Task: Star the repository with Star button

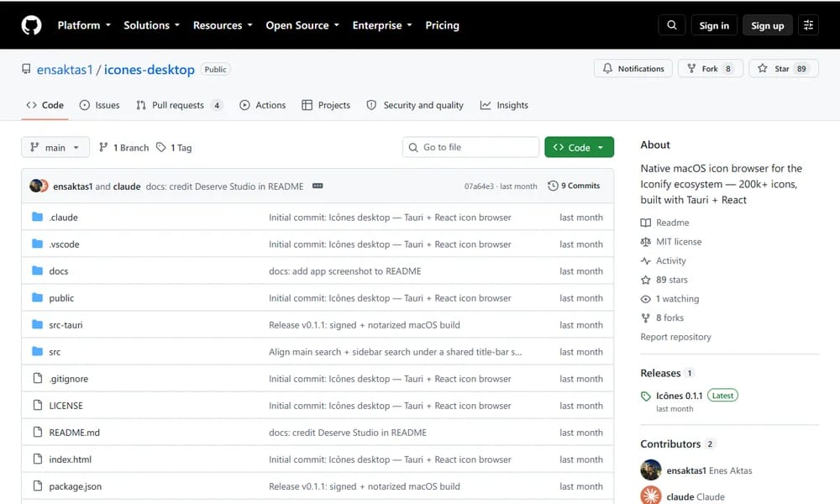Action: pyautogui.click(x=784, y=69)
